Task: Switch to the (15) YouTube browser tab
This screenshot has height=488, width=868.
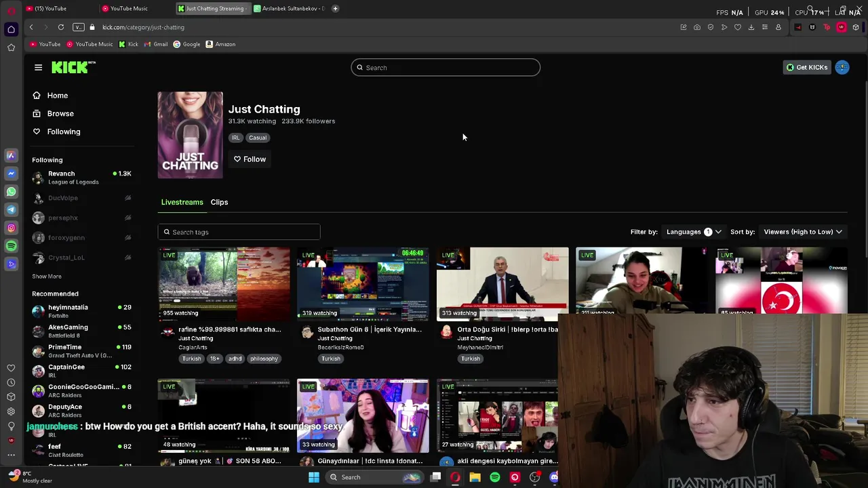Action: (x=51, y=8)
